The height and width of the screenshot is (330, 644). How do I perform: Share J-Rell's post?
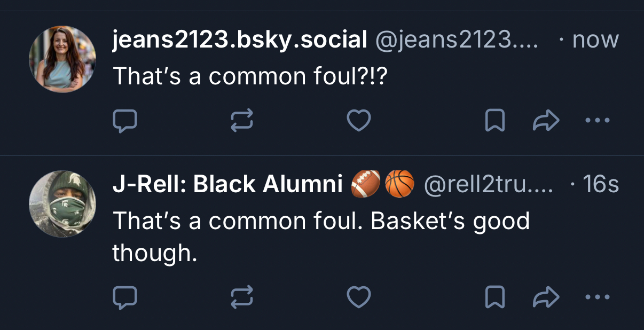click(x=546, y=297)
